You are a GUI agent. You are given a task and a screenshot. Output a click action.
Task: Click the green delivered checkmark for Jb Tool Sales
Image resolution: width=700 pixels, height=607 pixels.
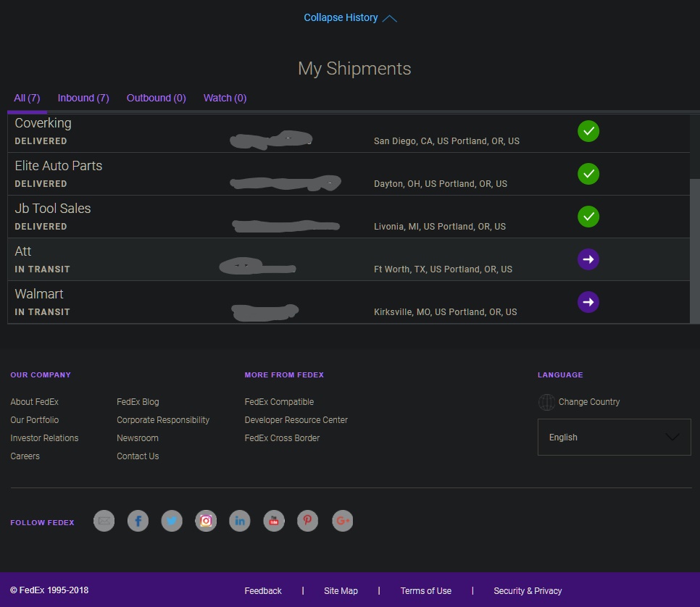click(588, 217)
